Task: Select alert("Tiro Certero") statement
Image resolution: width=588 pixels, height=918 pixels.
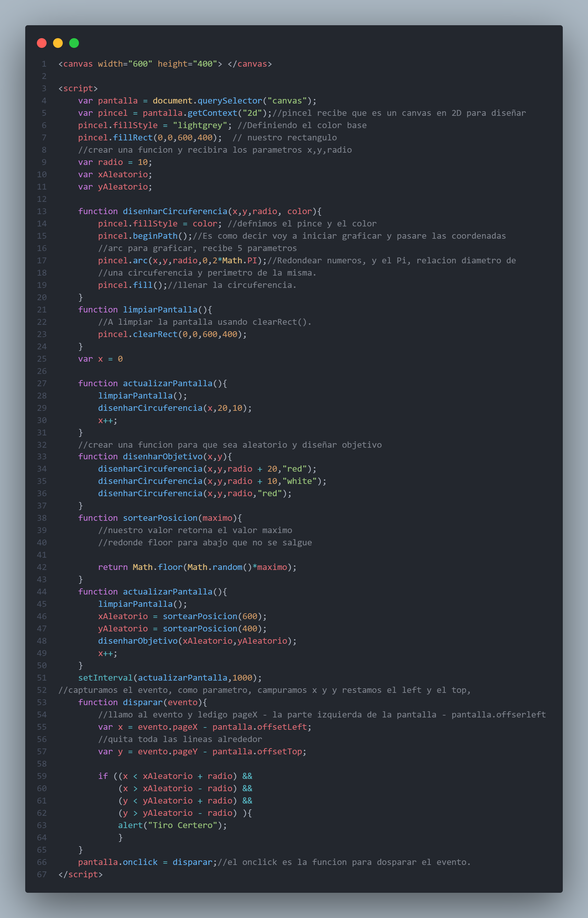Action: 172,825
